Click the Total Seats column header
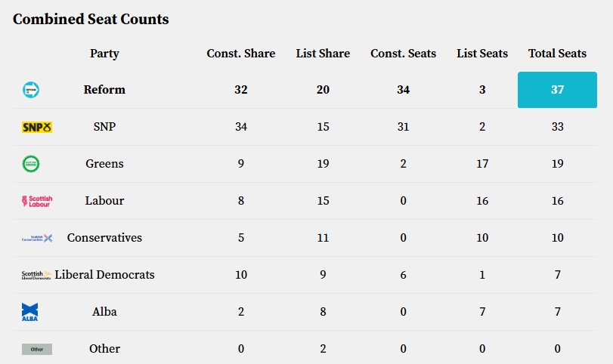 click(557, 54)
